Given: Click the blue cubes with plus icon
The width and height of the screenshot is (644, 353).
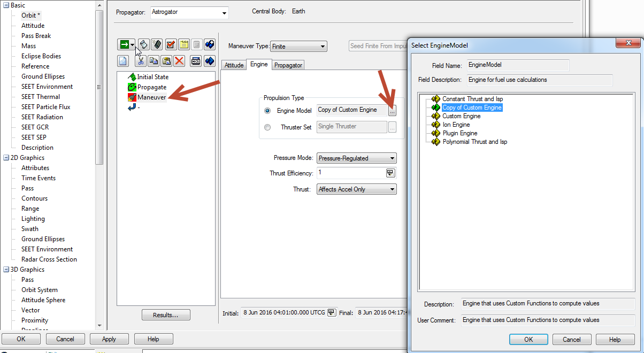Looking at the screenshot, I should coord(210,45).
